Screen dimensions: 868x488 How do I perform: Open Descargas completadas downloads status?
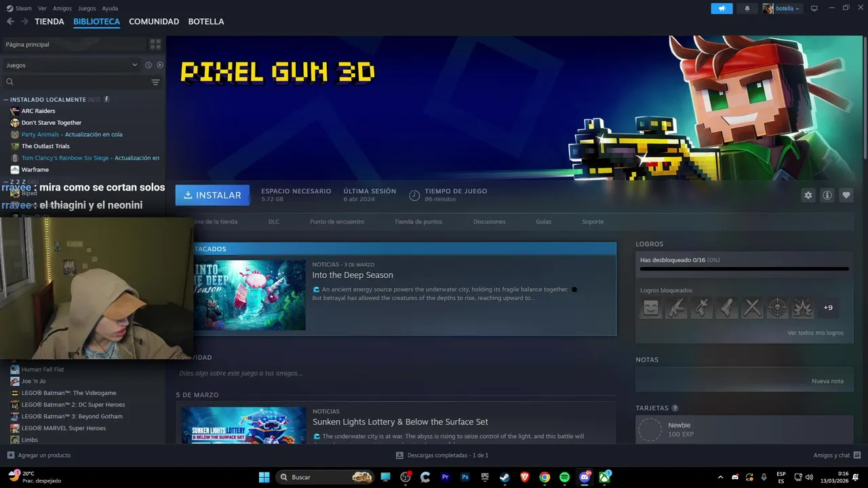[442, 455]
